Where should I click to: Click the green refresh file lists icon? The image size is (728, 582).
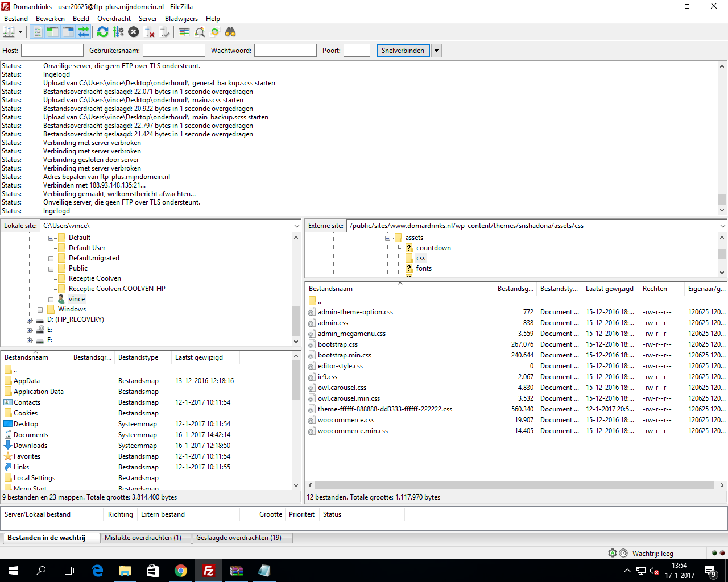[x=102, y=32]
